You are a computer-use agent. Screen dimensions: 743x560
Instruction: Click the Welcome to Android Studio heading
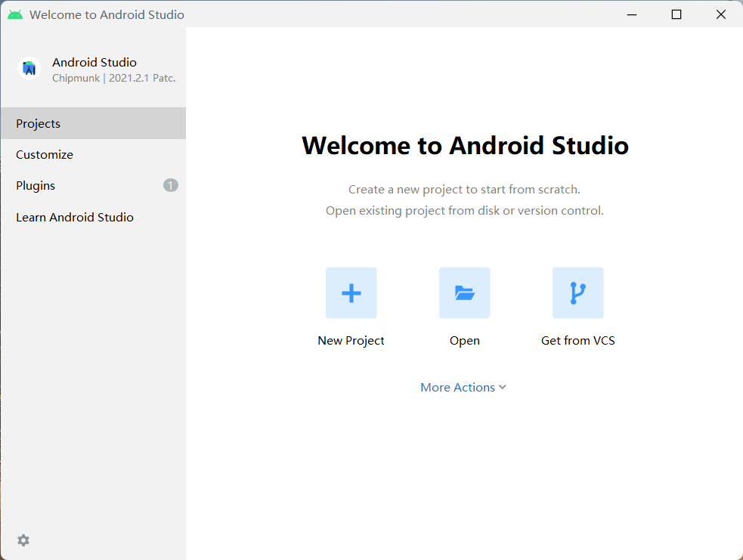(x=465, y=145)
